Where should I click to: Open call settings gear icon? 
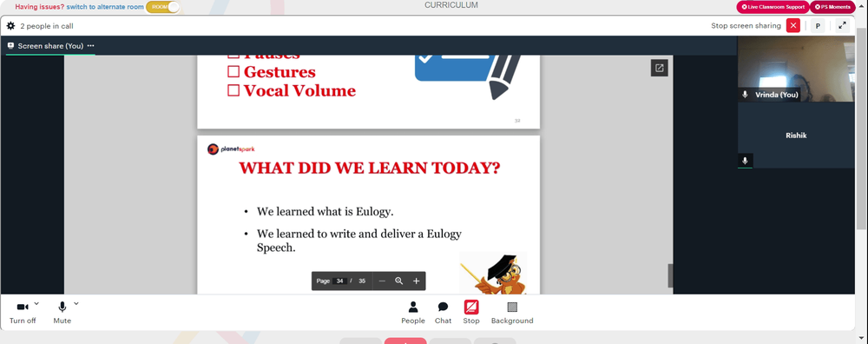click(10, 25)
